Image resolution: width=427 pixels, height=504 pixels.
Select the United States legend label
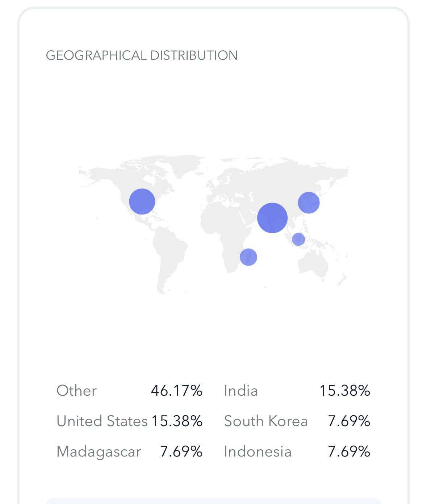pyautogui.click(x=102, y=421)
